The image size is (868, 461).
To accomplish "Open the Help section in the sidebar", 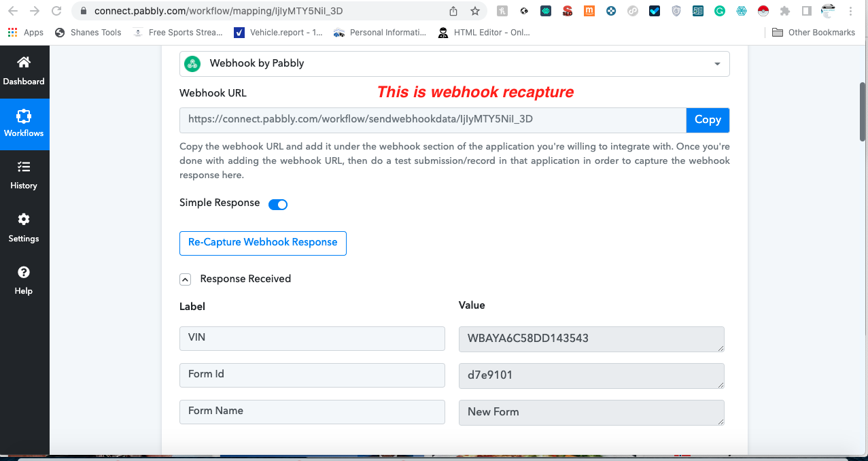I will [24, 280].
